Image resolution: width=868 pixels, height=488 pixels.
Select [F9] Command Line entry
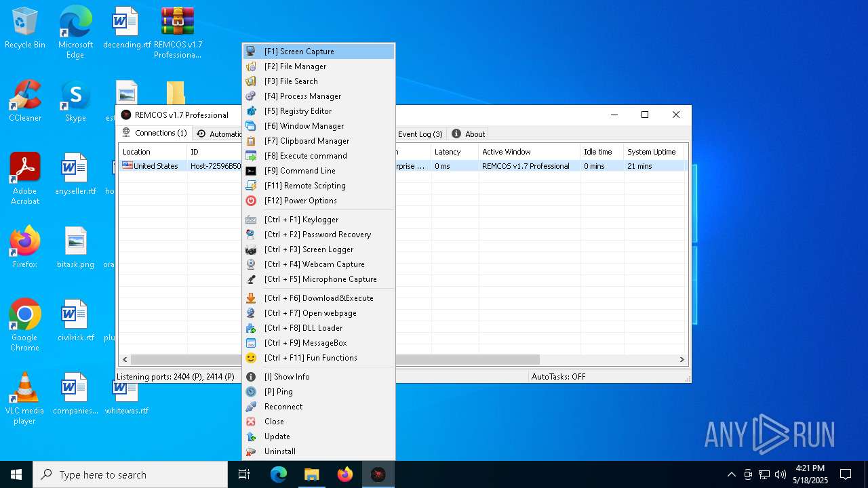tap(319, 171)
